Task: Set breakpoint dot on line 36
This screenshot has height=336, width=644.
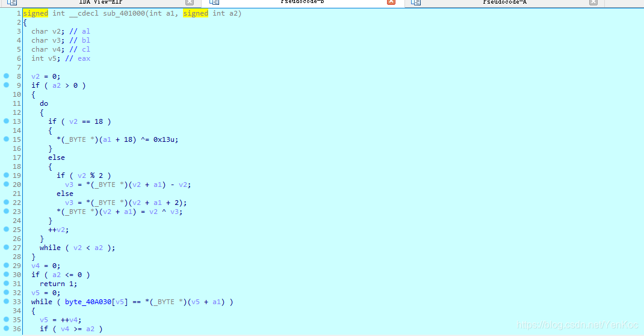Action: click(6, 329)
